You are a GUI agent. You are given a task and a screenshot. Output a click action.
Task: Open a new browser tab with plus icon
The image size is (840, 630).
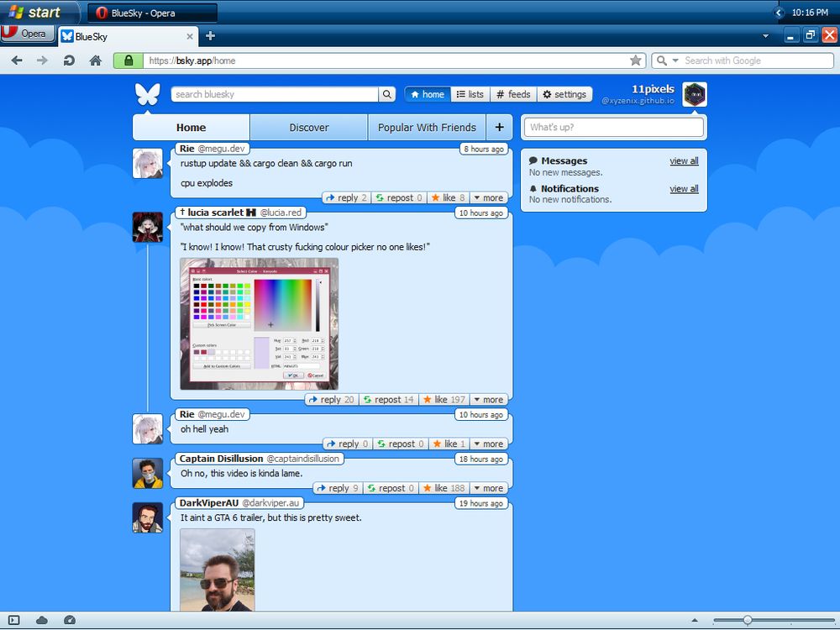point(210,36)
